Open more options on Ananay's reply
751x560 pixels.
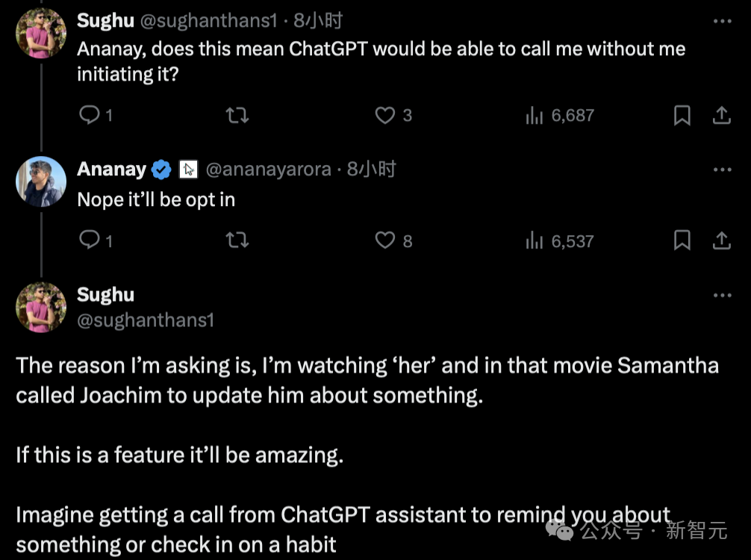pyautogui.click(x=723, y=169)
